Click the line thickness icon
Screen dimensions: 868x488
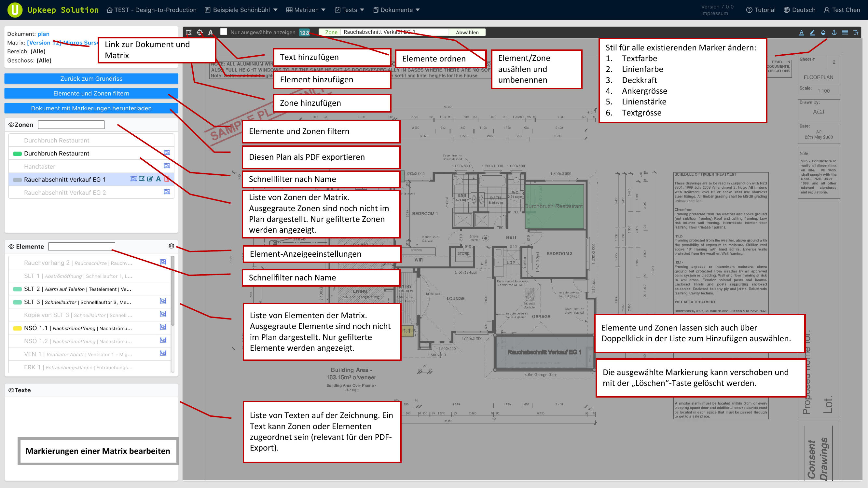point(845,32)
